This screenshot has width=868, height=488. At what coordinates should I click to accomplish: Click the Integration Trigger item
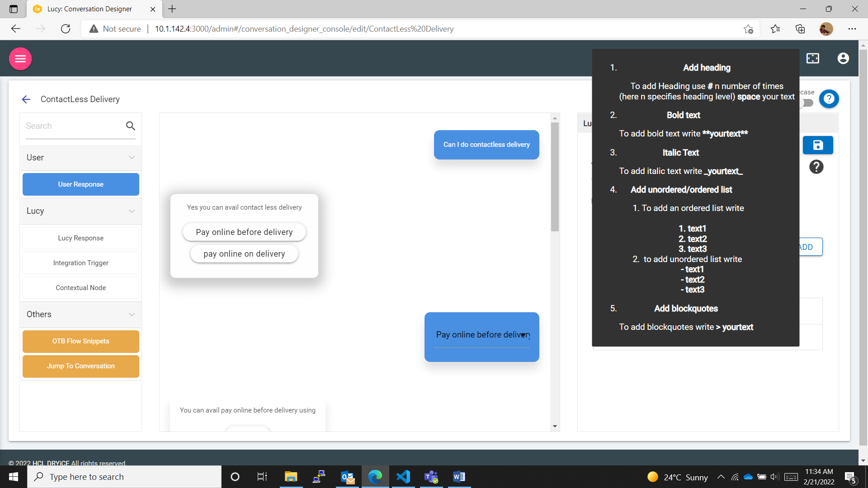point(81,263)
